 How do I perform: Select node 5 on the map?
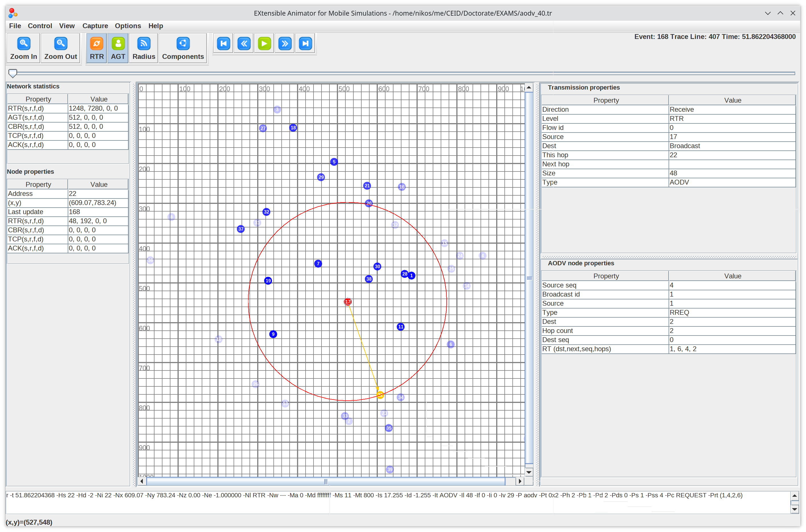(x=334, y=162)
